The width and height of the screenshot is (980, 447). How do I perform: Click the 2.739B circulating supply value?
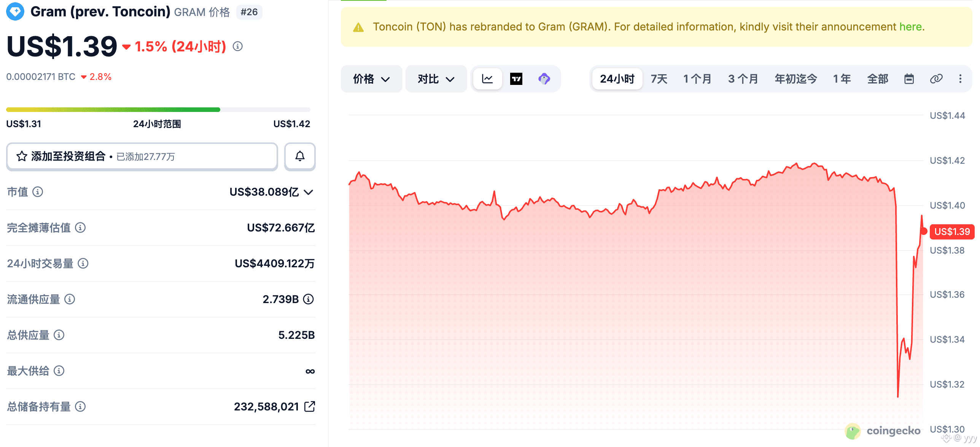[x=281, y=299]
